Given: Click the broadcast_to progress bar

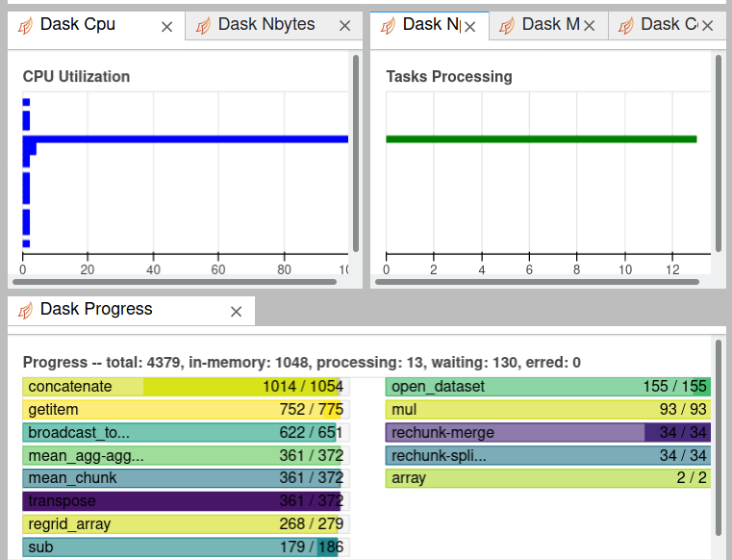Looking at the screenshot, I should pos(186,432).
